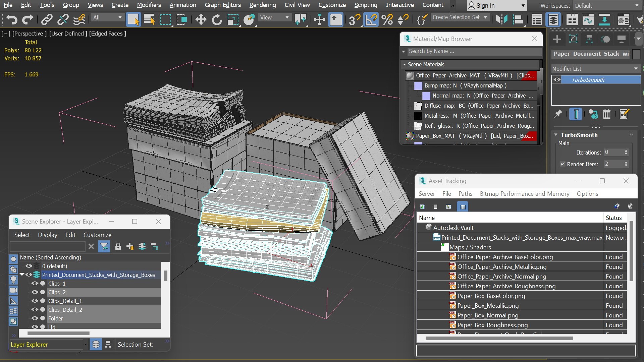The height and width of the screenshot is (362, 644).
Task: Open the selection filter All dropdown
Action: 107,17
